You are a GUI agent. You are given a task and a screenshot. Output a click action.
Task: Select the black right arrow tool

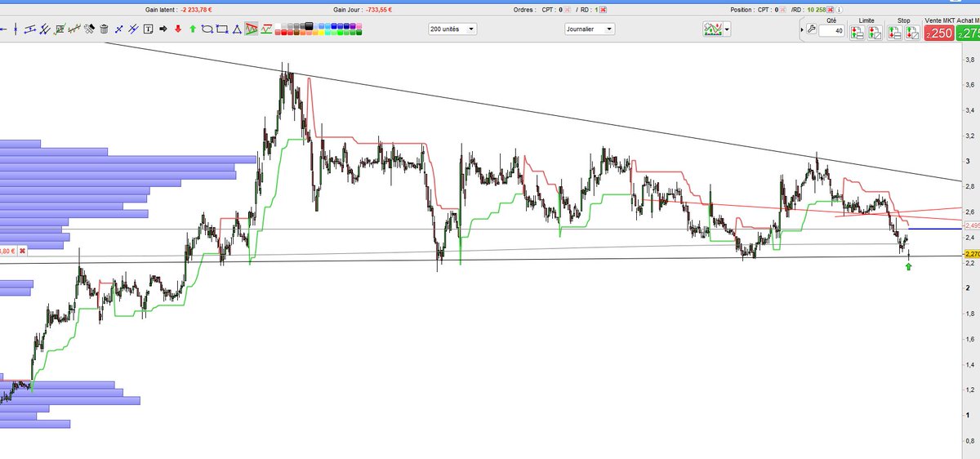click(x=163, y=29)
